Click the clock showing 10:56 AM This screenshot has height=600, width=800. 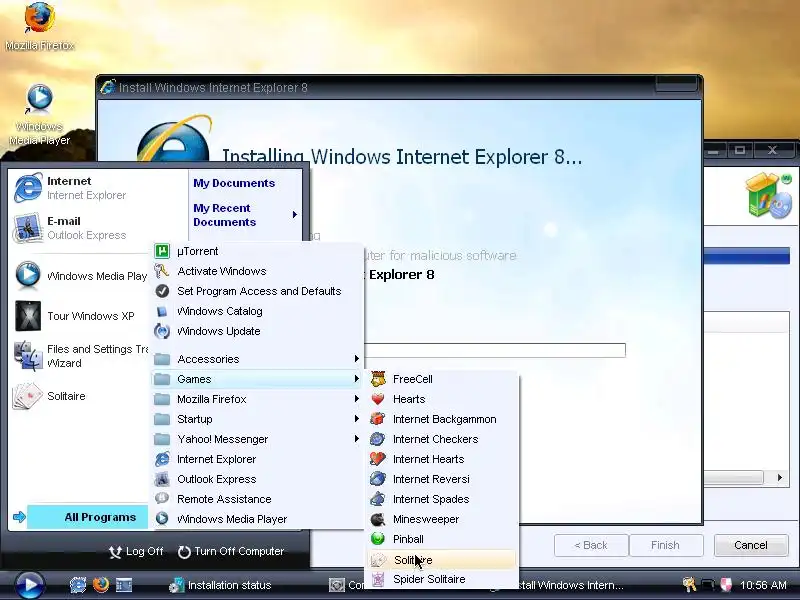(764, 585)
